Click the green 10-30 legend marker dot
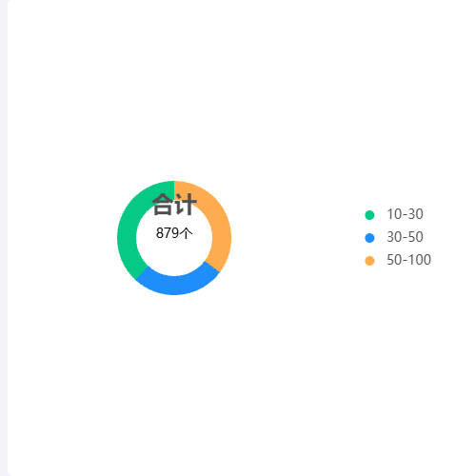476x476 pixels. (369, 215)
